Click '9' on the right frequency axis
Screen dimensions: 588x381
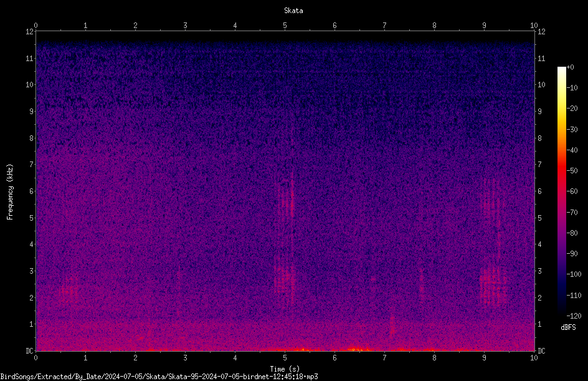tap(539, 112)
